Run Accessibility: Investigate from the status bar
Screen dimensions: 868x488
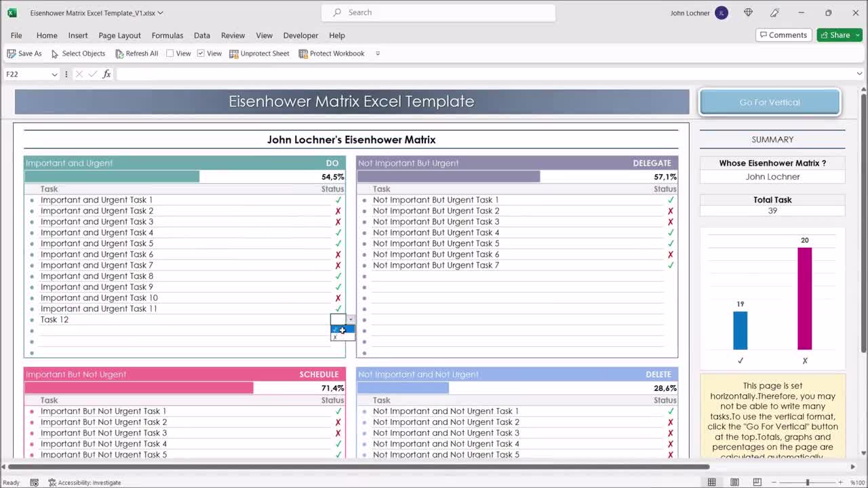tap(85, 482)
